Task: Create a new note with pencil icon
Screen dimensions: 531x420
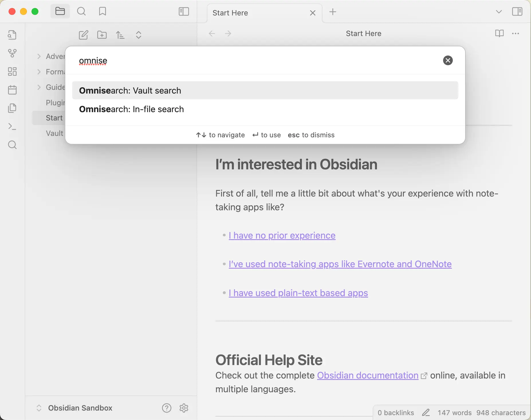Action: point(83,35)
